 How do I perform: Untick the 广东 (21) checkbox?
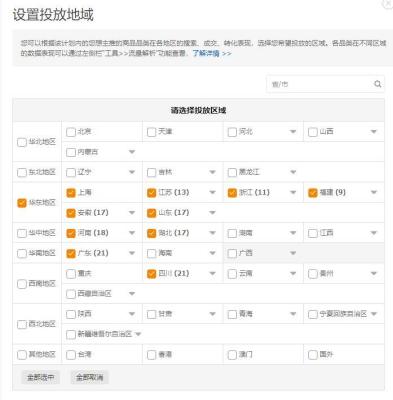pyautogui.click(x=71, y=253)
